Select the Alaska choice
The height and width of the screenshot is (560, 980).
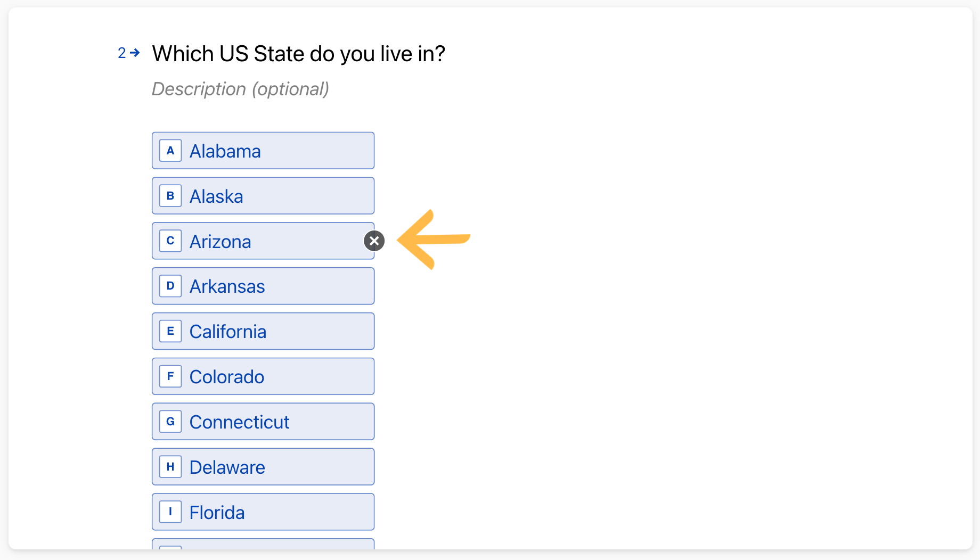tap(263, 196)
